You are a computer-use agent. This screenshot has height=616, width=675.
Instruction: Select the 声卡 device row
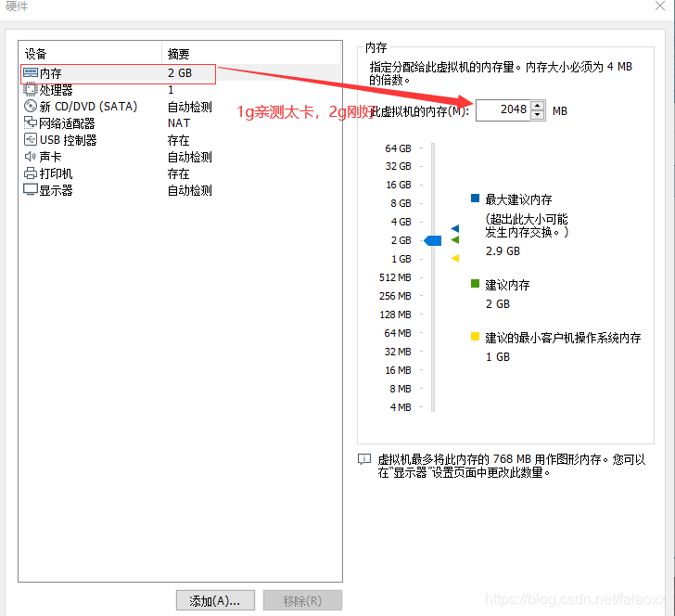click(180, 157)
